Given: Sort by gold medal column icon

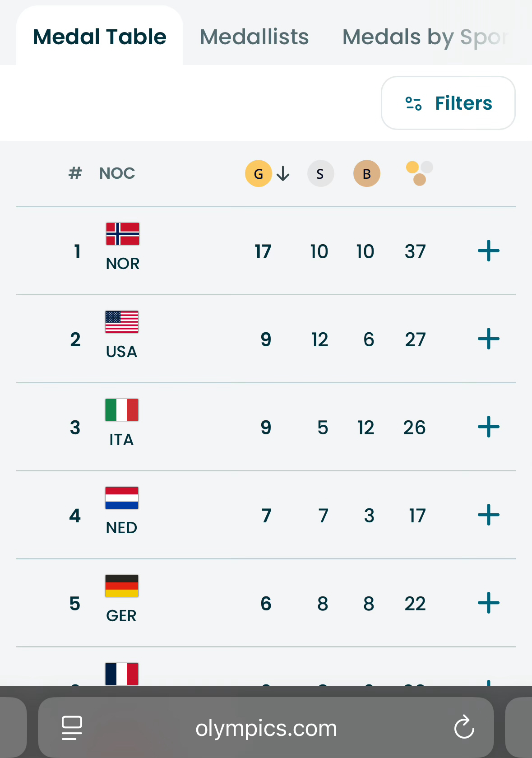Looking at the screenshot, I should click(259, 173).
